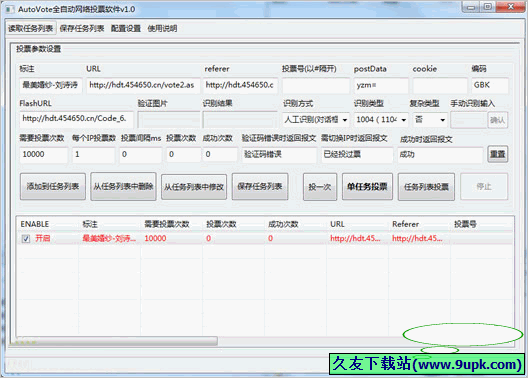
Task: Open the 配置设置 menu
Action: (126, 29)
